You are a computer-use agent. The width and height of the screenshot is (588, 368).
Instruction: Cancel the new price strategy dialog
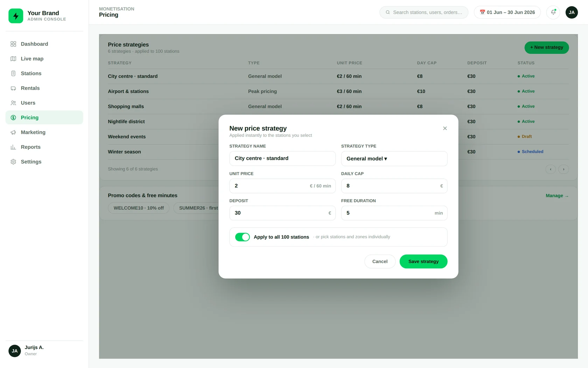380,261
